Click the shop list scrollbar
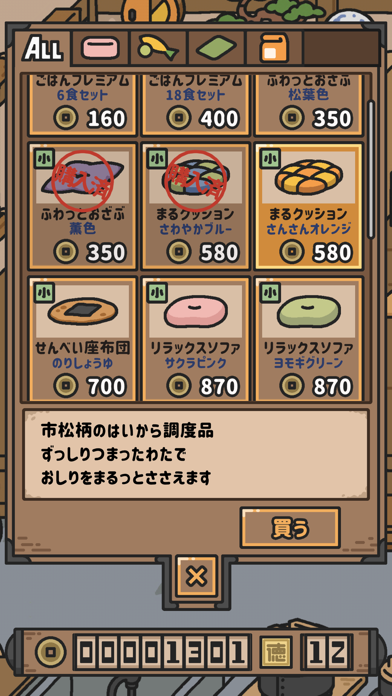 coord(371,169)
